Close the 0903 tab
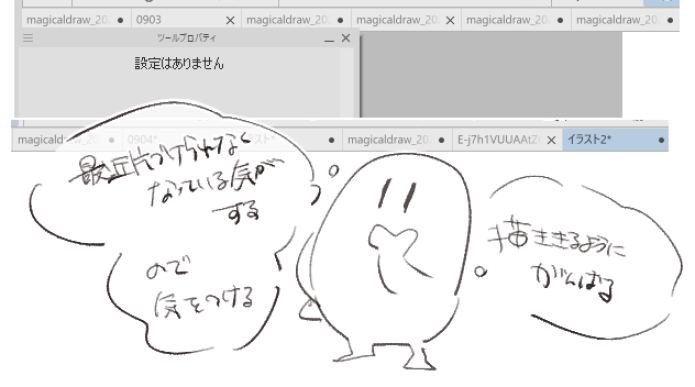 coord(230,20)
